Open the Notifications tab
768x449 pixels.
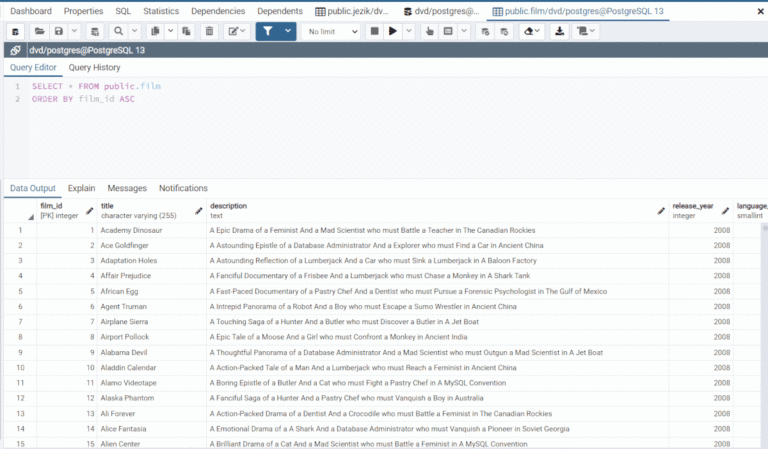pyautogui.click(x=183, y=188)
